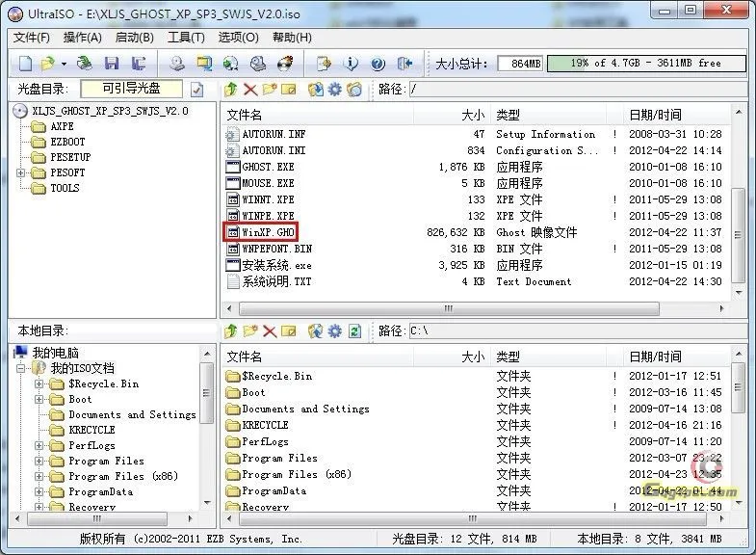Expand PerfLogs in local tree
This screenshot has height=555, width=756.
[39, 446]
